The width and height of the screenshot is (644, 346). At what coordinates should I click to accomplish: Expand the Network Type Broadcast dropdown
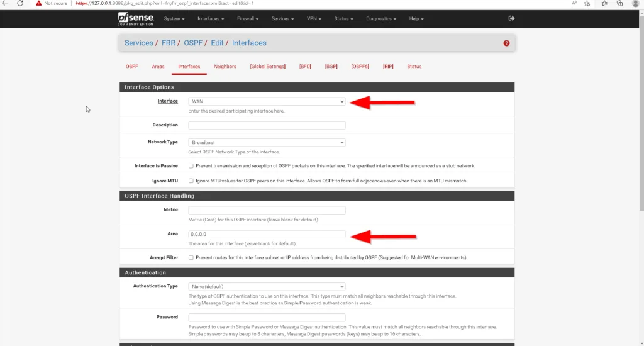pyautogui.click(x=267, y=143)
